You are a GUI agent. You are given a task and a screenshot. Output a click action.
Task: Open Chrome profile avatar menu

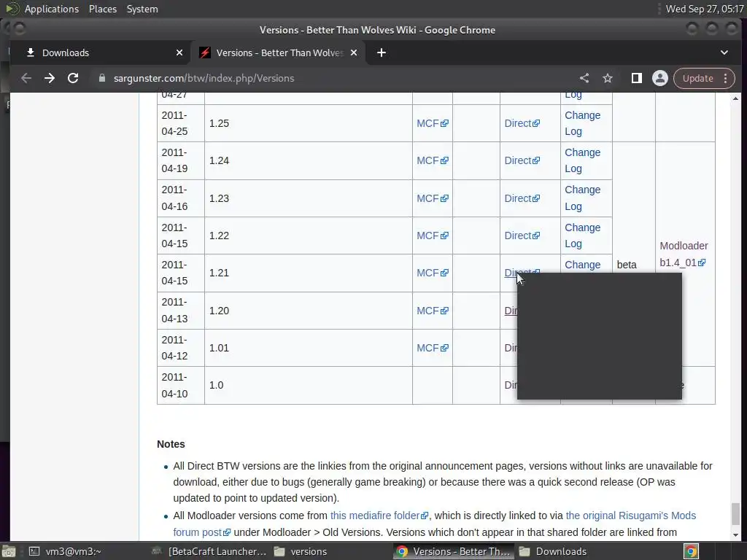click(659, 78)
